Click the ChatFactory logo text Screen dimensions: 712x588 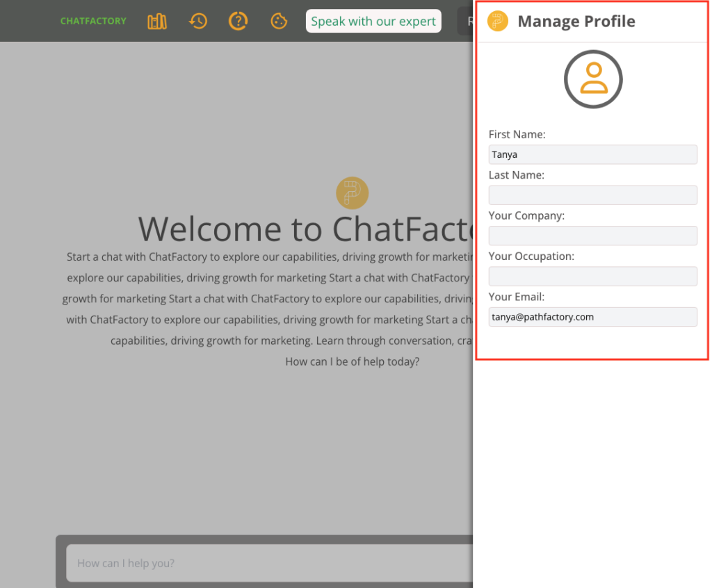pyautogui.click(x=94, y=22)
